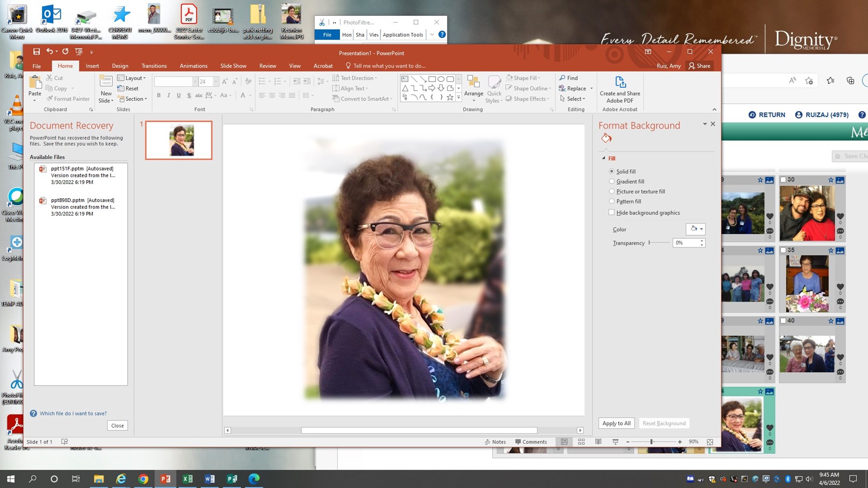Click the Fill paint bucket icon
The width and height of the screenshot is (868, 488).
coord(606,138)
